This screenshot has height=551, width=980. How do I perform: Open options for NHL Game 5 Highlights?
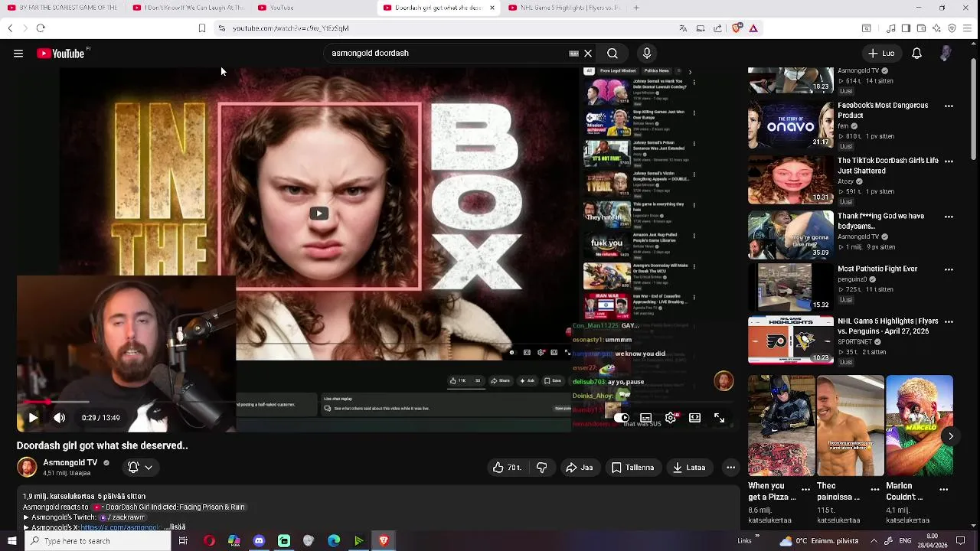tap(949, 322)
